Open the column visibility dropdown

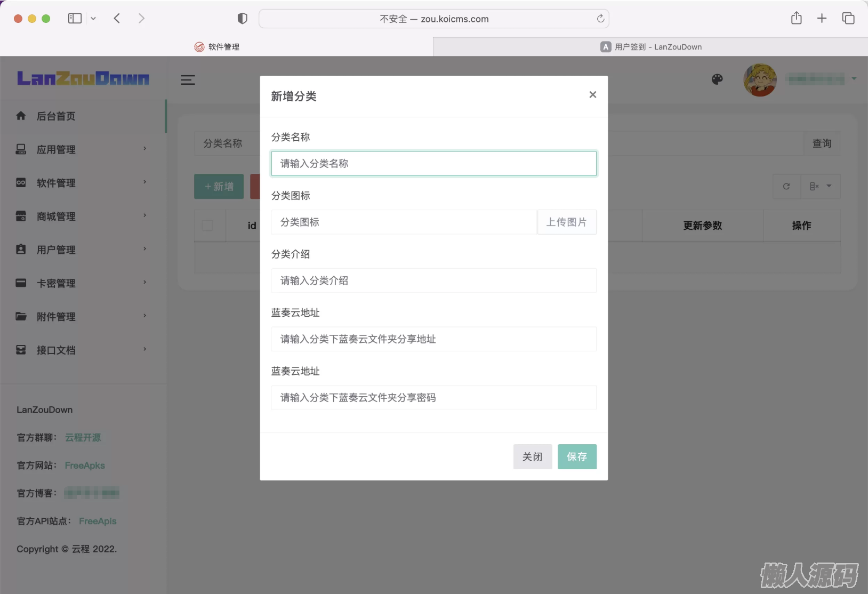821,187
